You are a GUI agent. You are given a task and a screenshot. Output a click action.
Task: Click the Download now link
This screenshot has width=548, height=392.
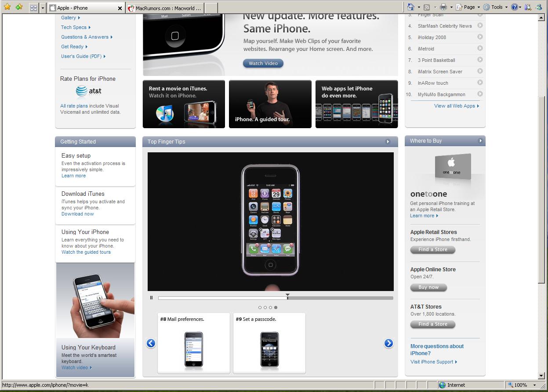(77, 214)
